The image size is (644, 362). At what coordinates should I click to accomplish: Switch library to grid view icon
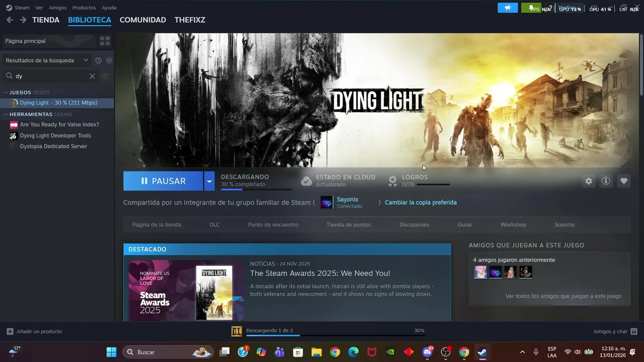pos(105,41)
